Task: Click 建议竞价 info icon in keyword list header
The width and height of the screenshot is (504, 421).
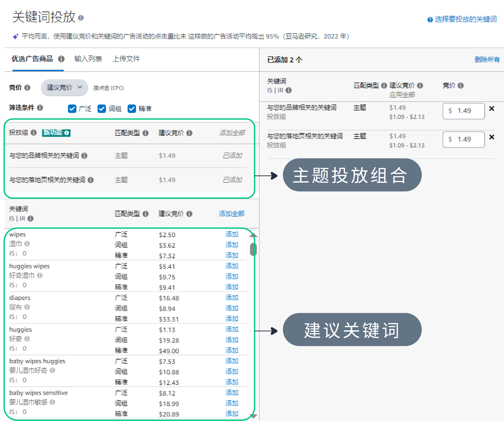Action: pos(189,214)
